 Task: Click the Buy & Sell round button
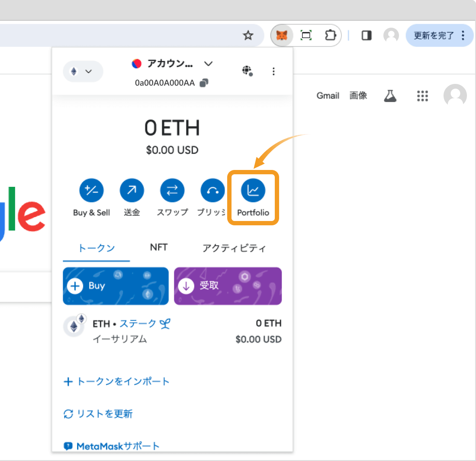(91, 190)
